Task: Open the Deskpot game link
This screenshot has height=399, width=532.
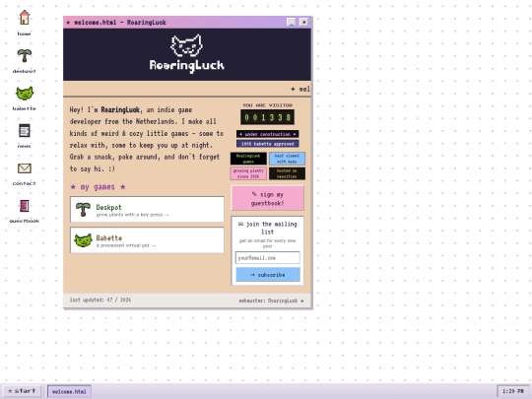Action: [x=147, y=209]
